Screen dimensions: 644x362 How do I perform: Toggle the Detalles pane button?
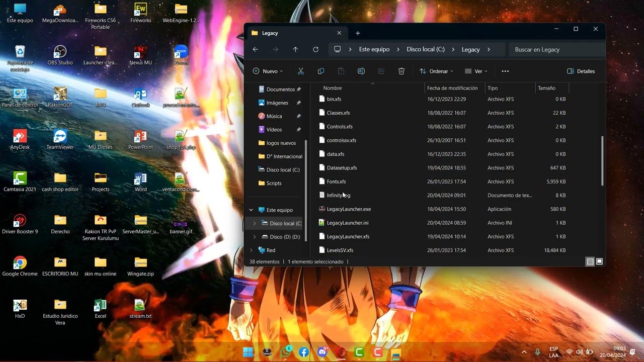pos(581,71)
